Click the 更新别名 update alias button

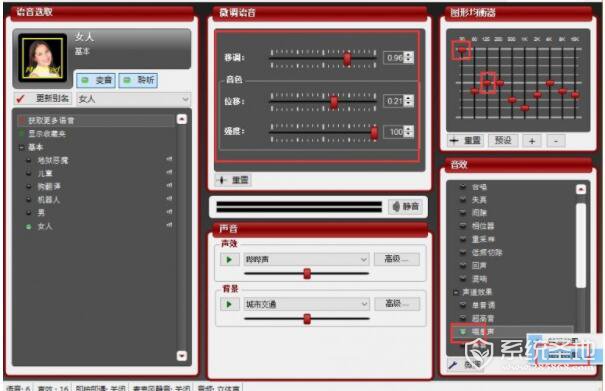(x=43, y=99)
